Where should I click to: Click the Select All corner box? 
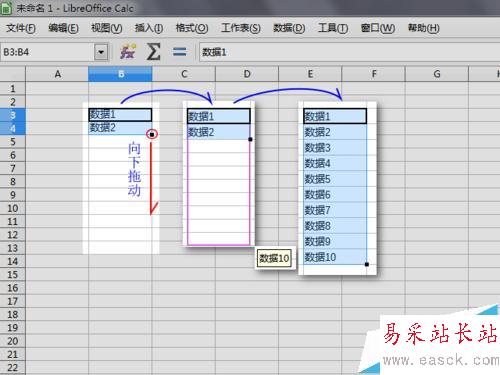[13, 74]
